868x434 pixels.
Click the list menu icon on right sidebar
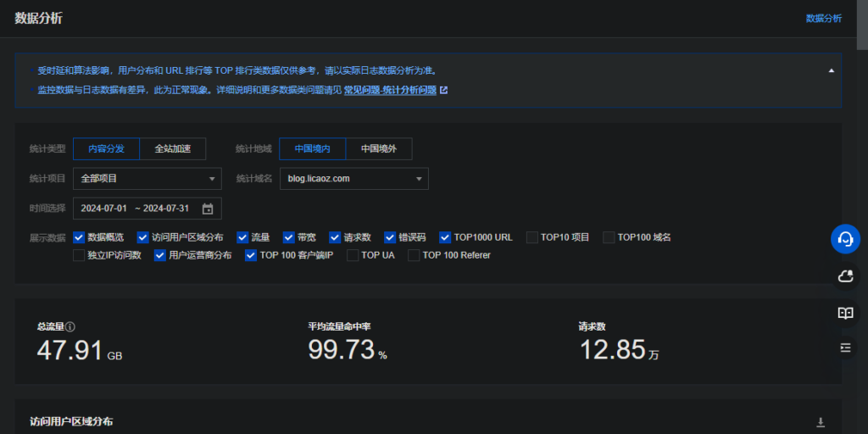[845, 348]
